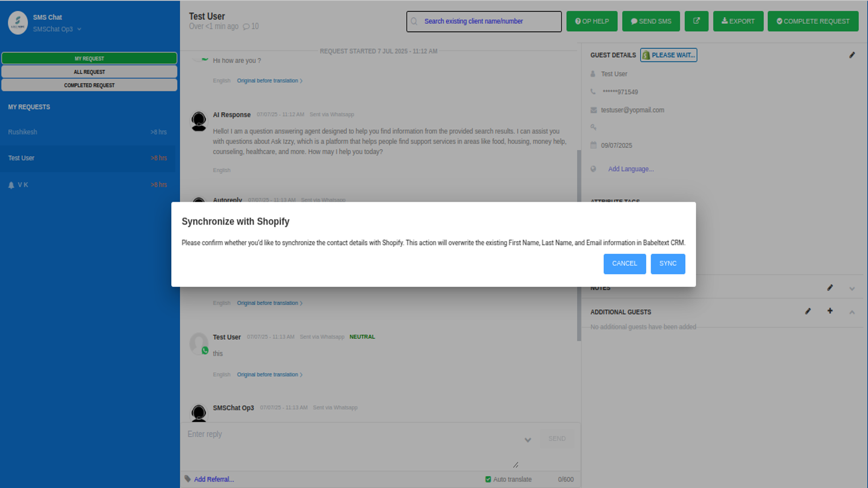Click the masked phone number 971549
The width and height of the screenshot is (868, 488).
pyautogui.click(x=620, y=92)
